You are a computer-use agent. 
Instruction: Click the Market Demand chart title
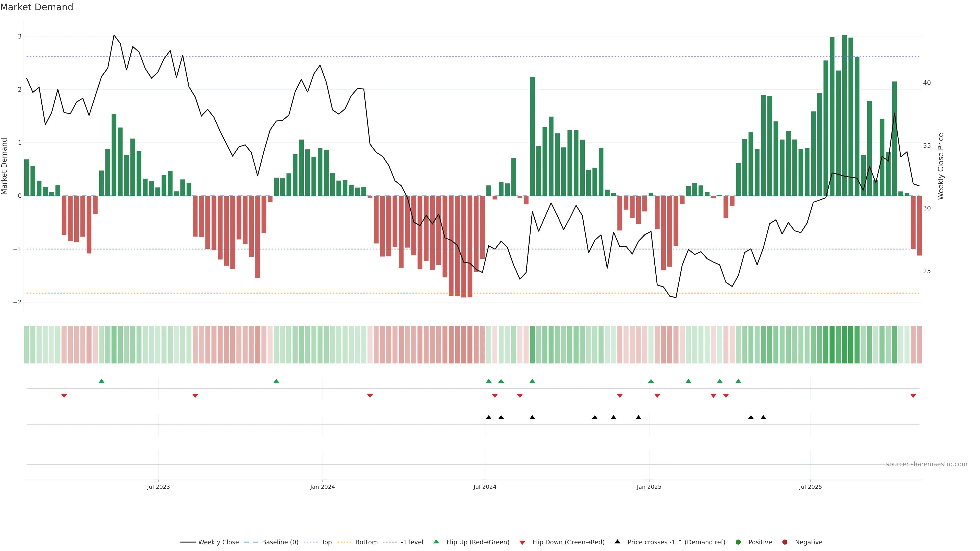[36, 7]
